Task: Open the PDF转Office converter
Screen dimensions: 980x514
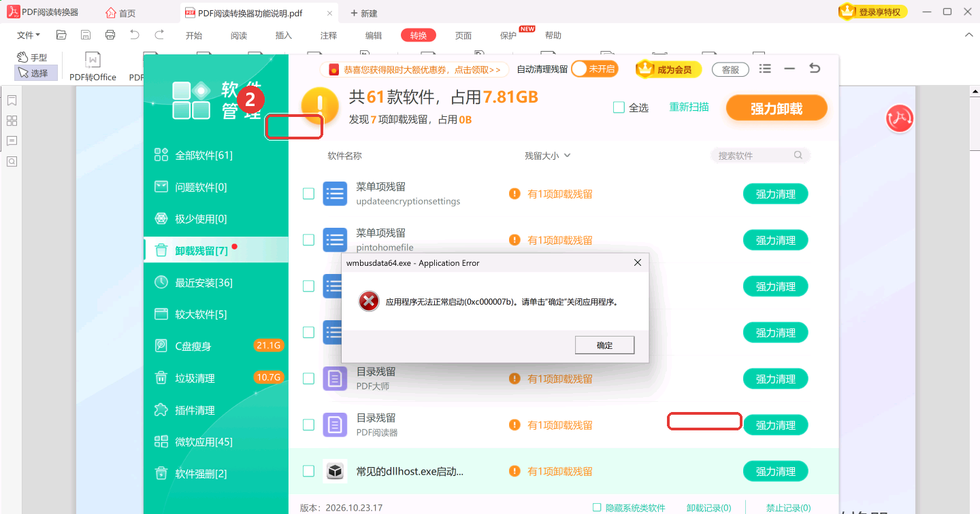Action: (93, 67)
